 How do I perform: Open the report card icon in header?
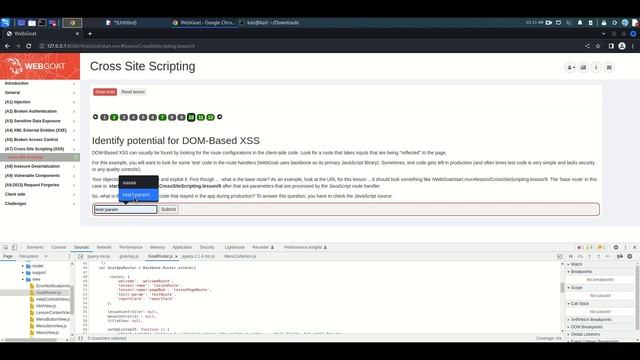583,67
